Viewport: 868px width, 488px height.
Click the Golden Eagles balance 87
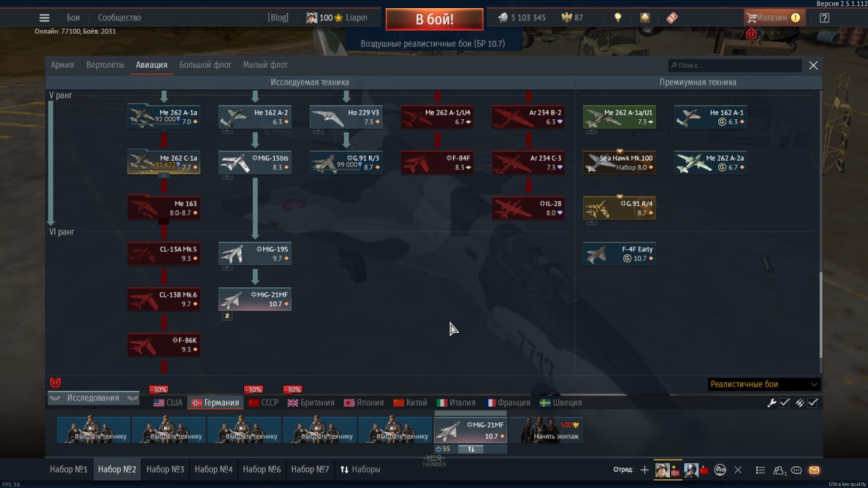[572, 18]
